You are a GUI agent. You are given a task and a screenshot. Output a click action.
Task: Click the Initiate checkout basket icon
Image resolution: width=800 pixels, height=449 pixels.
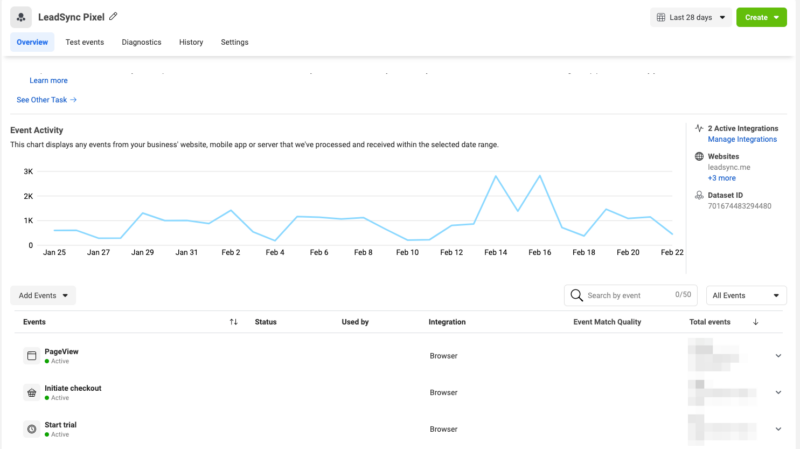pos(31,392)
